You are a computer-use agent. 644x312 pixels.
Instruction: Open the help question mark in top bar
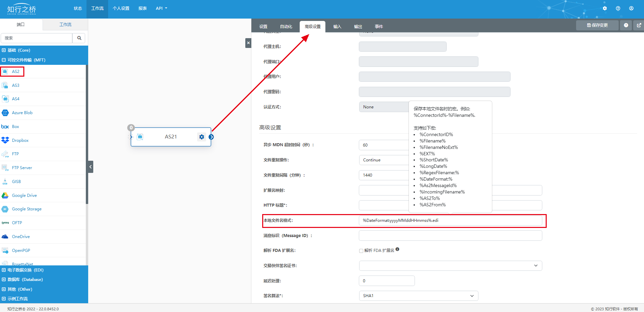(618, 8)
